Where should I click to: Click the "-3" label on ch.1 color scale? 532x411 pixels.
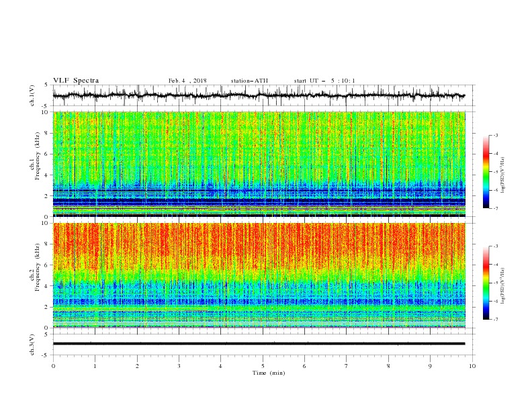495,135
